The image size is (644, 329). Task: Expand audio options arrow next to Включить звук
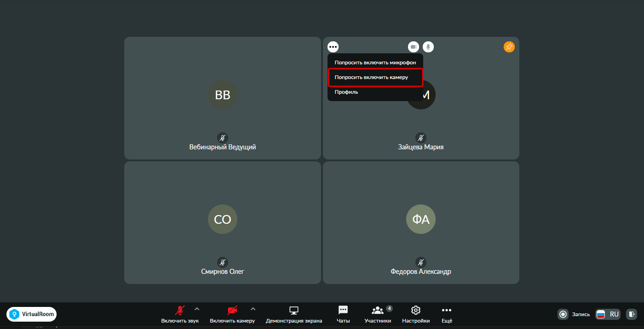point(197,309)
